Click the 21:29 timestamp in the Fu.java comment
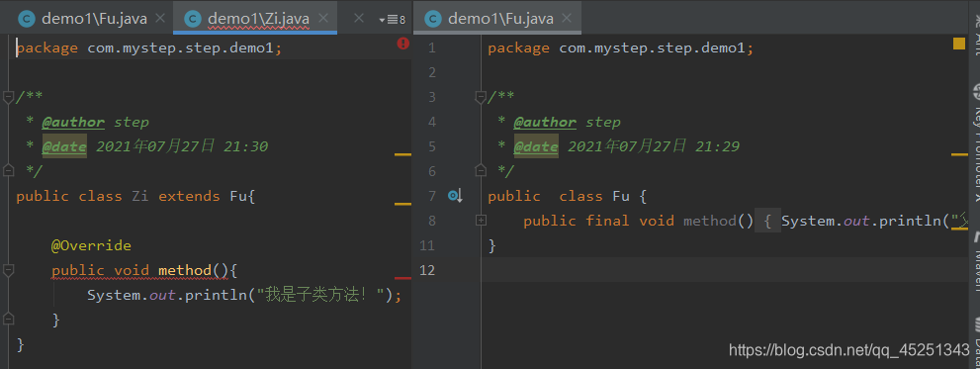This screenshot has height=369, width=980. point(718,146)
